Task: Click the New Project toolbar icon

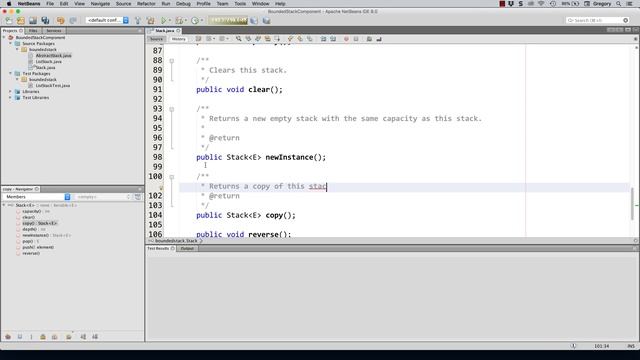Action: click(x=20, y=20)
